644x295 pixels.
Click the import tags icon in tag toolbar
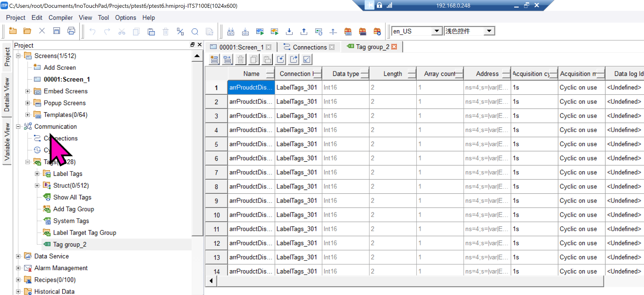(280, 59)
